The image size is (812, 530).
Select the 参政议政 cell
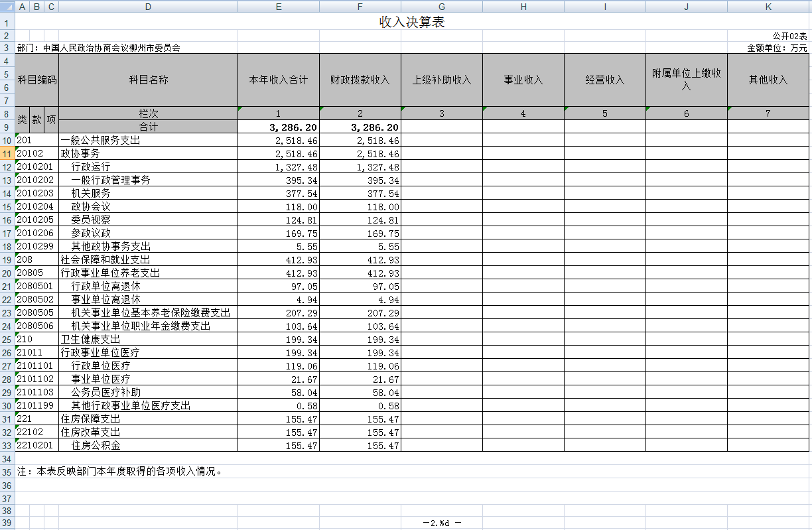click(x=149, y=233)
